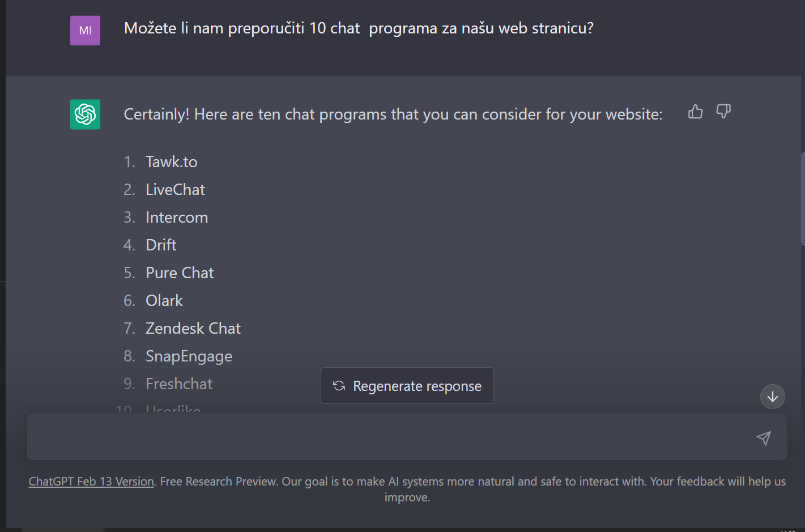Select the LiveChat list entry
Screen dimensions: 805x532
[x=175, y=190]
